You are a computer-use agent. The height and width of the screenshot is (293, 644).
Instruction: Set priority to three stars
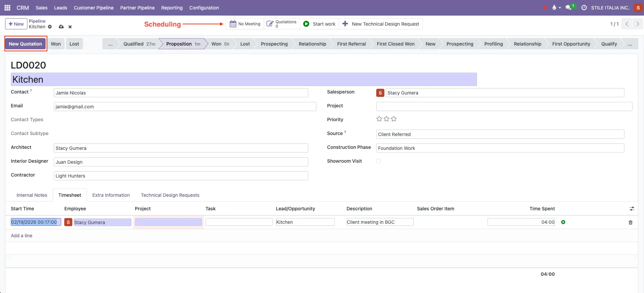394,119
